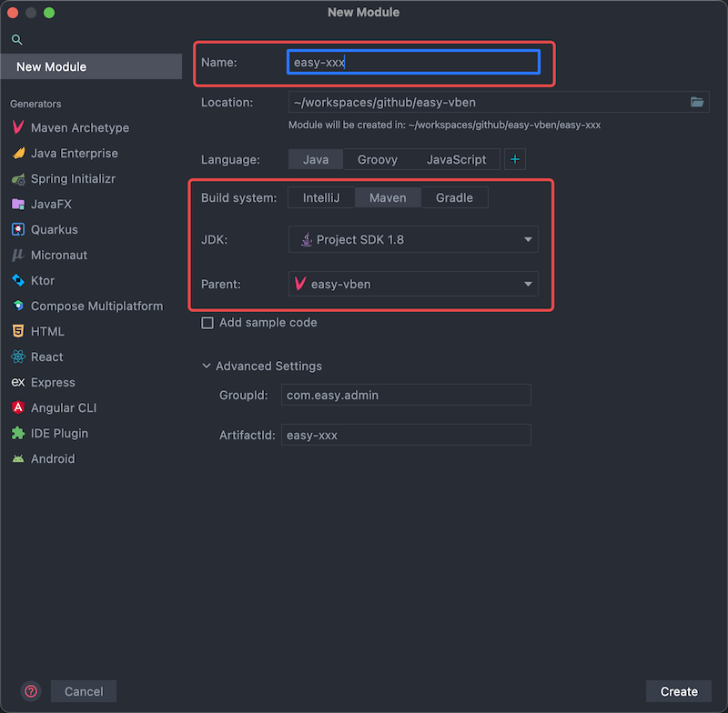The height and width of the screenshot is (713, 728).
Task: Select the Java Enterprise generator icon
Action: pos(18,153)
